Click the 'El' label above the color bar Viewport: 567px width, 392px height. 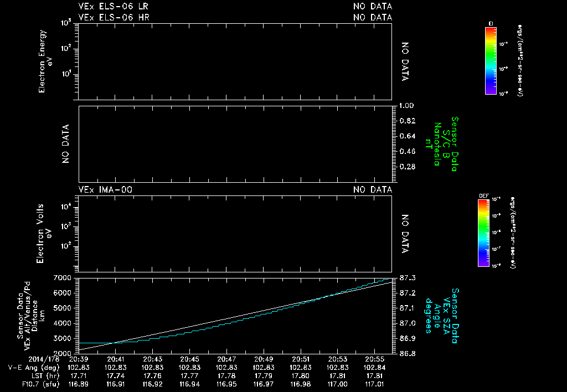click(x=491, y=24)
